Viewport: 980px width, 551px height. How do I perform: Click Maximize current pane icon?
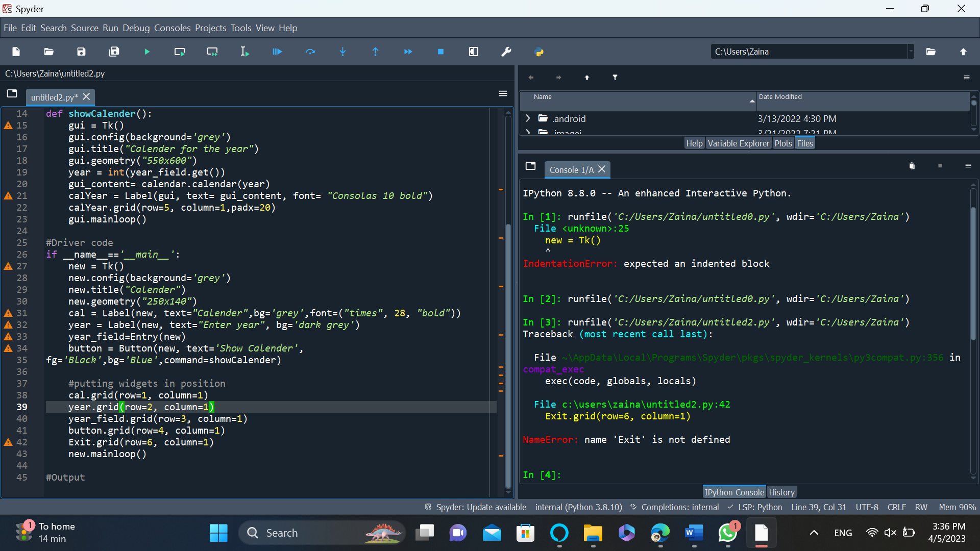474,52
